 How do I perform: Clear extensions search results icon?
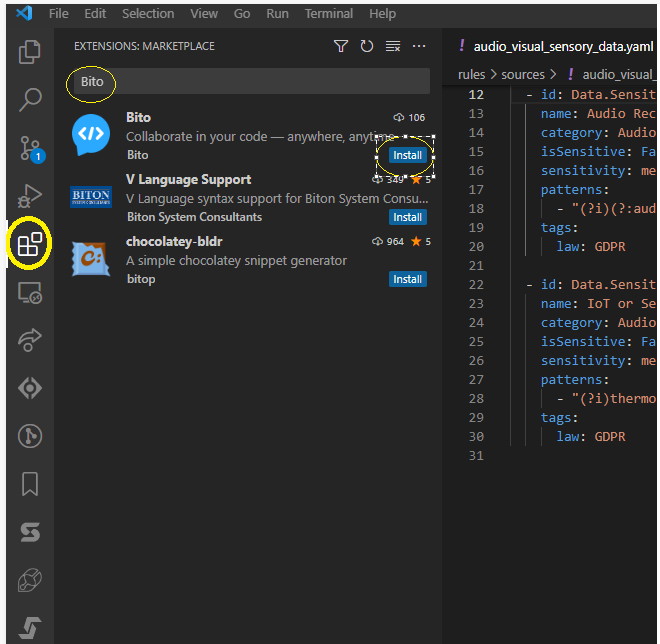pyautogui.click(x=393, y=46)
